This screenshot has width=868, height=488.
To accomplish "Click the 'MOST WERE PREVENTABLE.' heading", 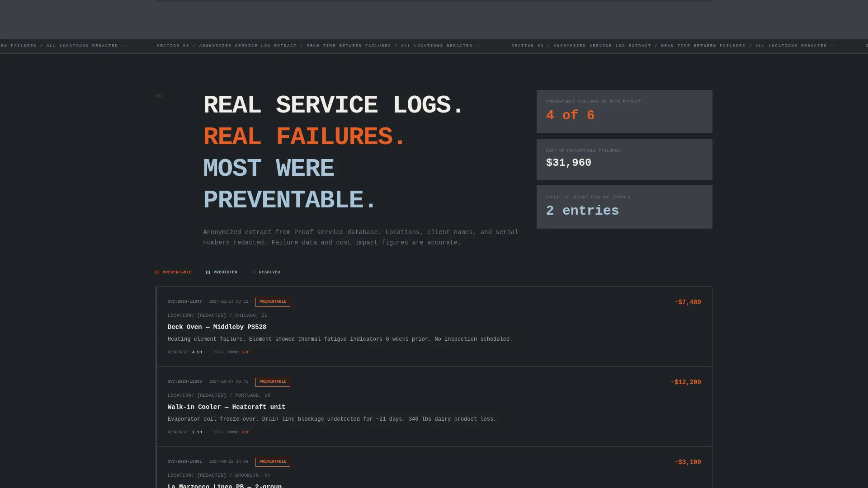I will pos(290,184).
